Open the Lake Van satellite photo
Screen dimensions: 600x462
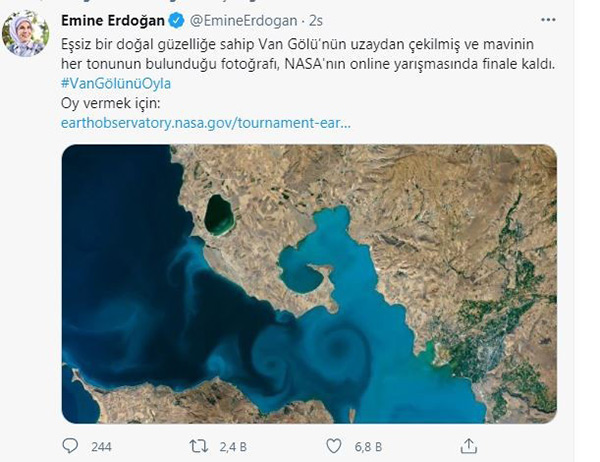click(x=309, y=283)
